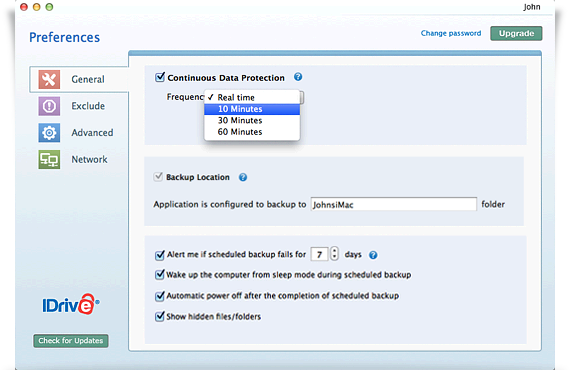
Task: Click the Exclude exclamation icon
Action: (49, 106)
